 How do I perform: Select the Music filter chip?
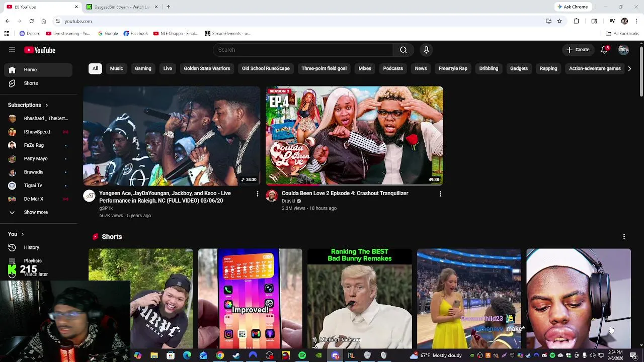pos(116,68)
